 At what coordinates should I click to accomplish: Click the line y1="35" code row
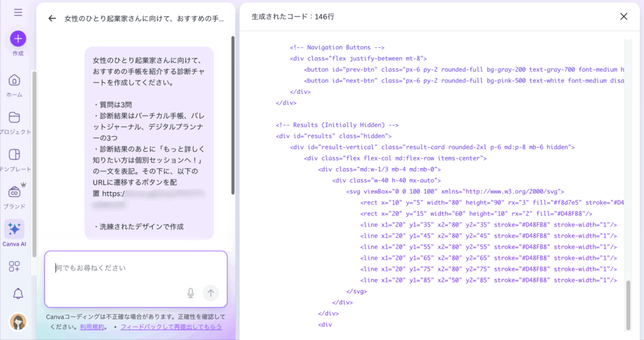pos(489,225)
